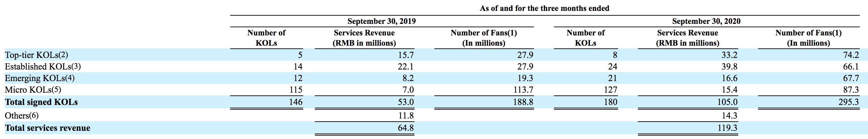
Task: Click Top-tier services revenue '15.7'
Action: point(406,55)
